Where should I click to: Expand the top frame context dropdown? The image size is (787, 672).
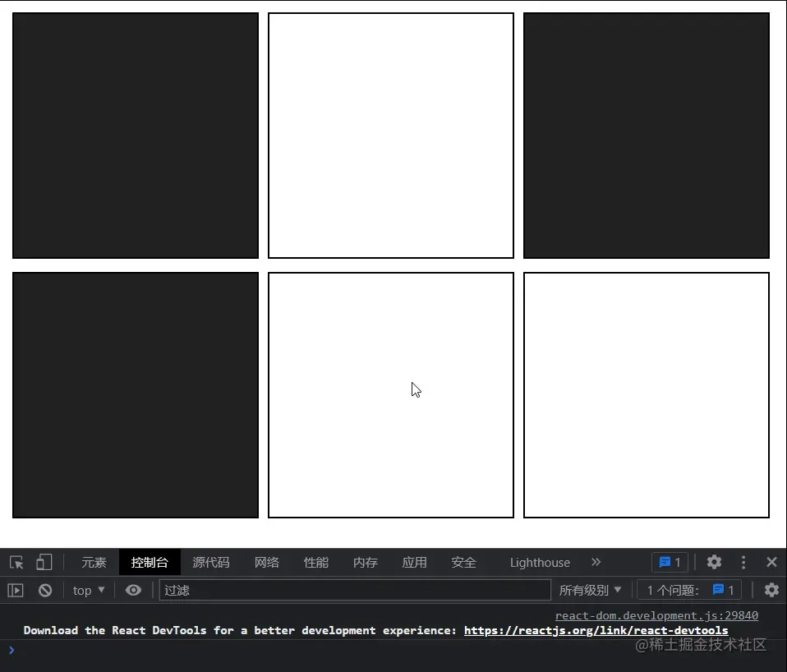(x=87, y=590)
